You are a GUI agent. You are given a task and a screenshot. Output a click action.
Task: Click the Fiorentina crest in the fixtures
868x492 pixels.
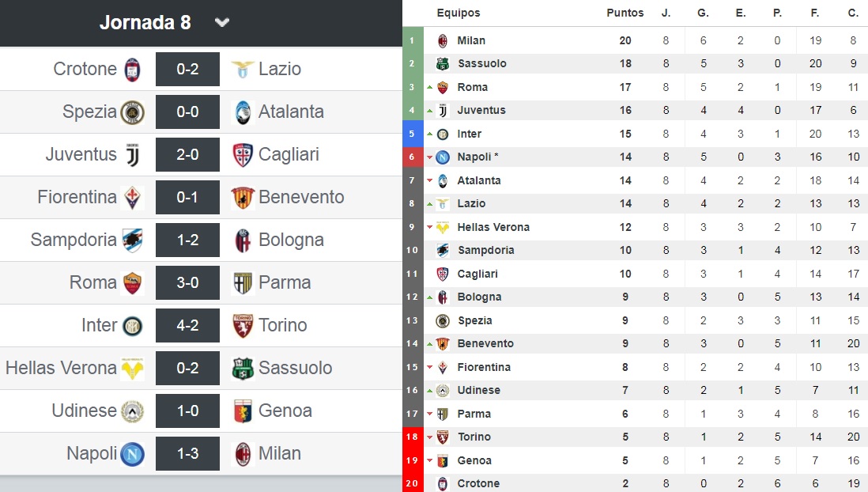[x=132, y=197]
